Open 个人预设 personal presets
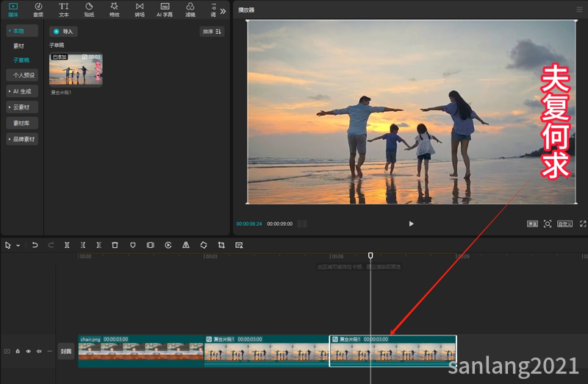Image resolution: width=588 pixels, height=384 pixels. click(x=22, y=75)
